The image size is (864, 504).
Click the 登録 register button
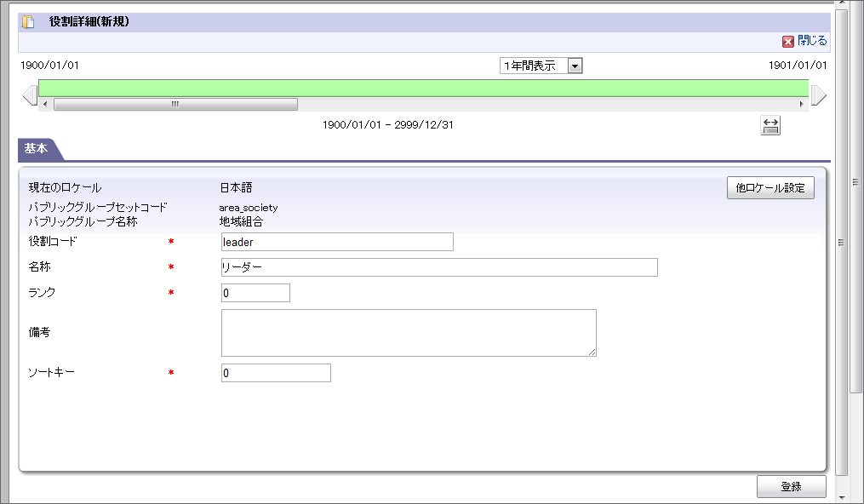[x=792, y=486]
